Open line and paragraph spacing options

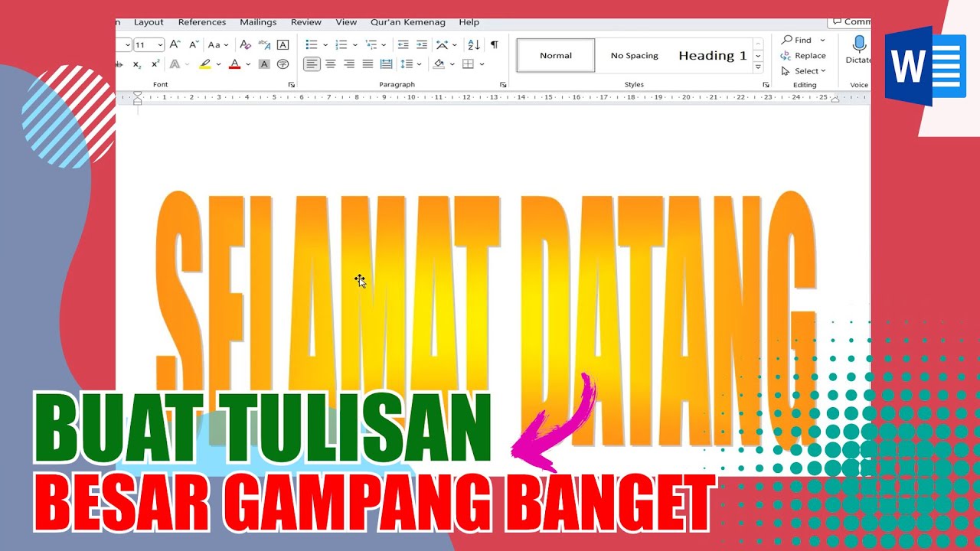(406, 64)
